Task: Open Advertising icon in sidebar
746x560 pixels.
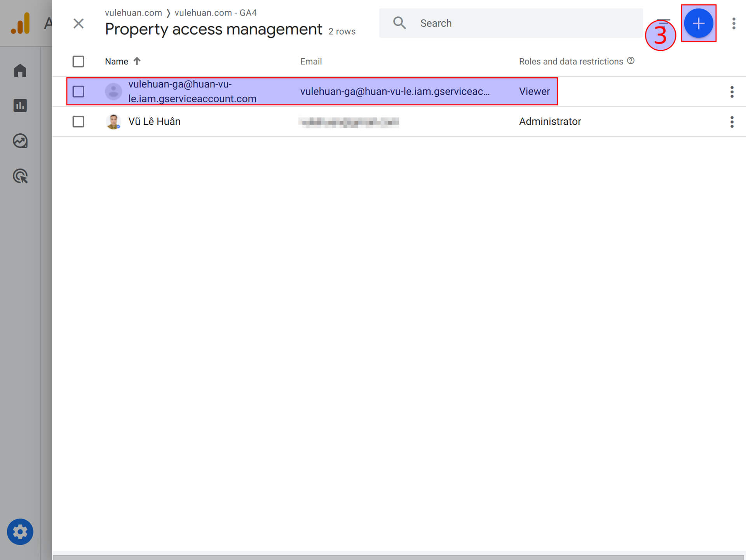Action: tap(20, 176)
